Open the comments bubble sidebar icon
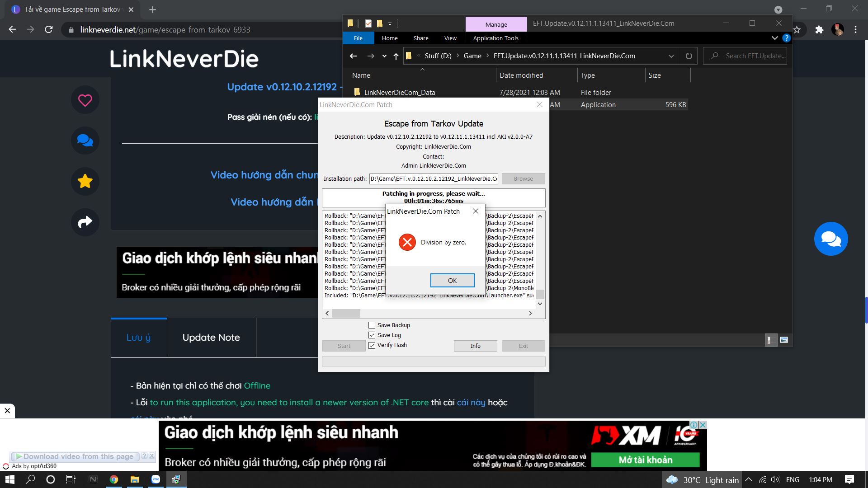The width and height of the screenshot is (868, 488). tap(85, 141)
